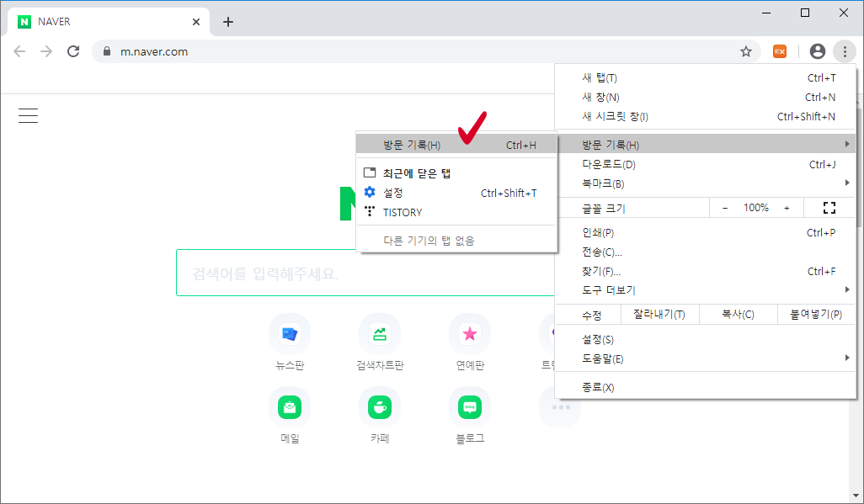Select 종료(X) to quit Chrome
The height and width of the screenshot is (504, 864).
coord(706,387)
